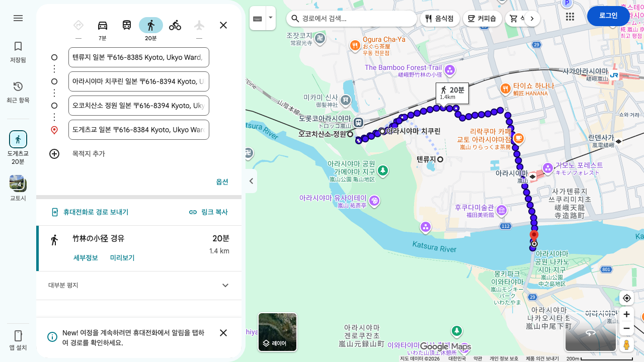Zoom out on the map
The width and height of the screenshot is (644, 362).
point(626,329)
